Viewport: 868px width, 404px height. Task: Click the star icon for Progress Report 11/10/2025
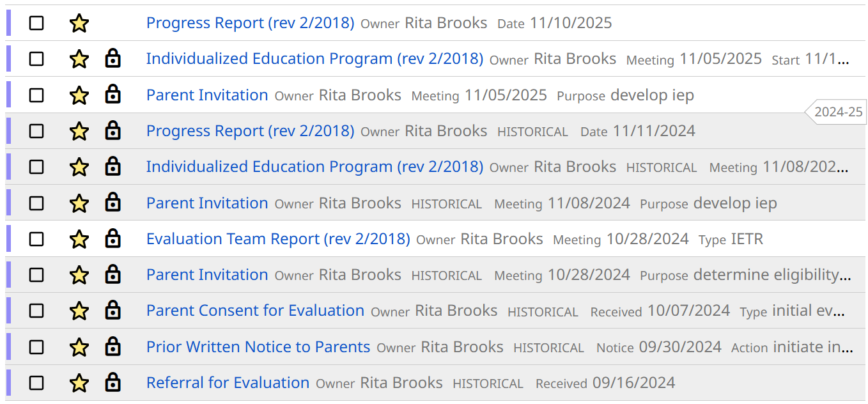[79, 24]
